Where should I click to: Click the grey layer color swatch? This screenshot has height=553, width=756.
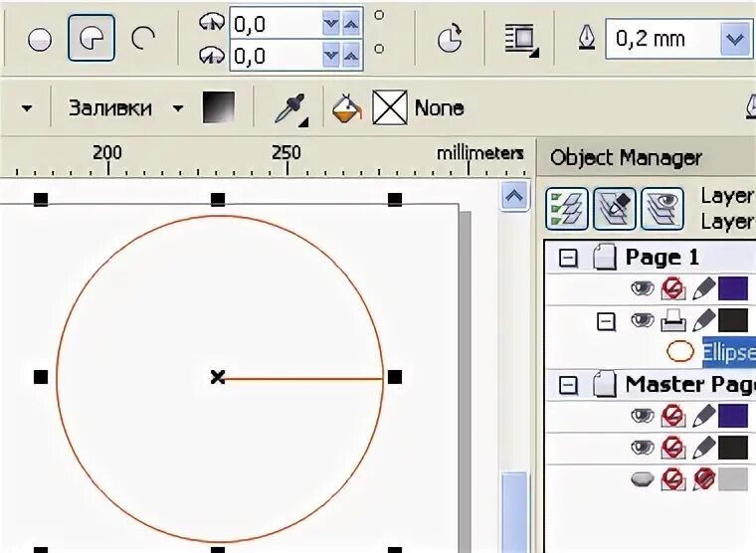[x=733, y=479]
